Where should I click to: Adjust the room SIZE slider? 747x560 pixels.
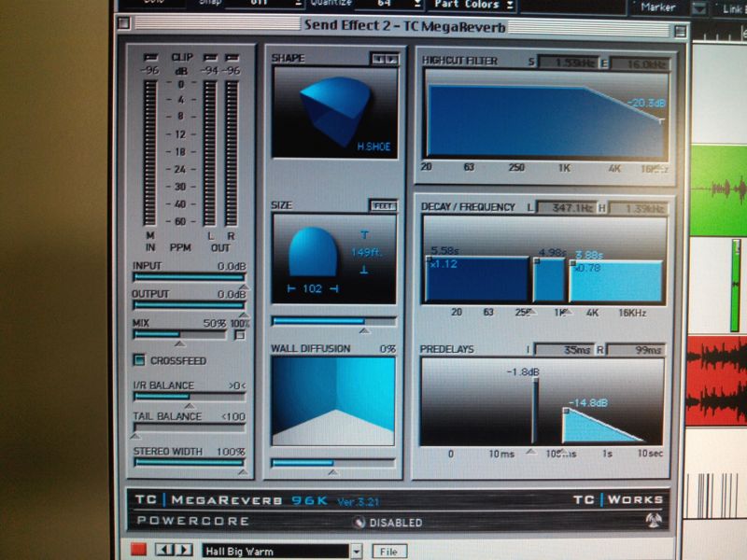tap(334, 321)
